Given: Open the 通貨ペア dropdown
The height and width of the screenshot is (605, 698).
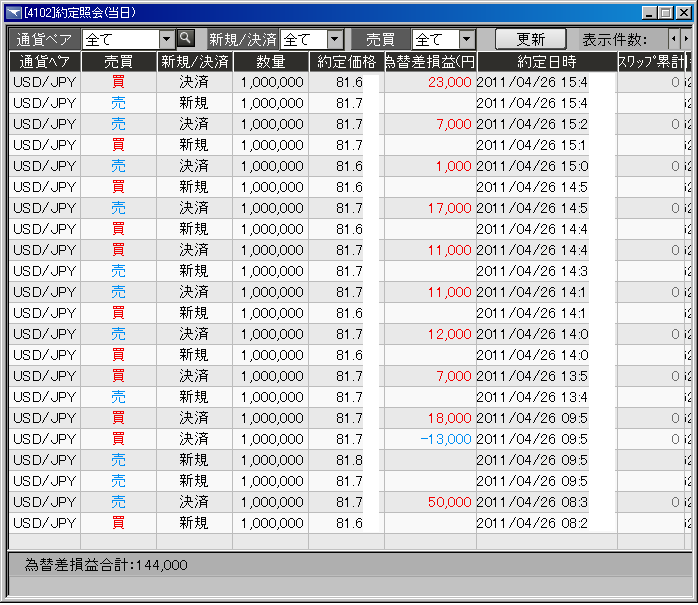Looking at the screenshot, I should pyautogui.click(x=166, y=39).
